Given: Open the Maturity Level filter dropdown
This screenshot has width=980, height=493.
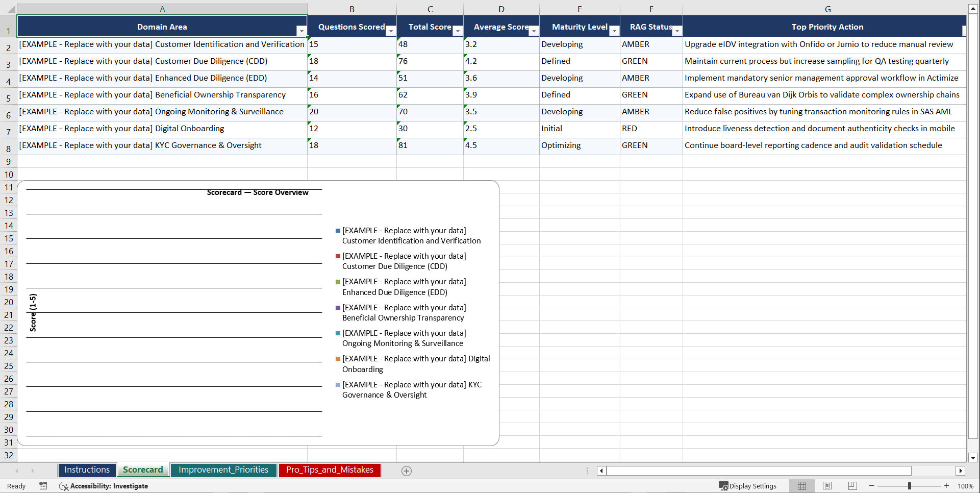Looking at the screenshot, I should pyautogui.click(x=614, y=31).
